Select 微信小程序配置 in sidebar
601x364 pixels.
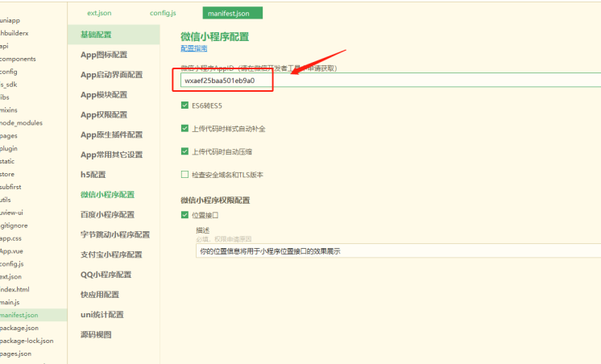coord(108,195)
